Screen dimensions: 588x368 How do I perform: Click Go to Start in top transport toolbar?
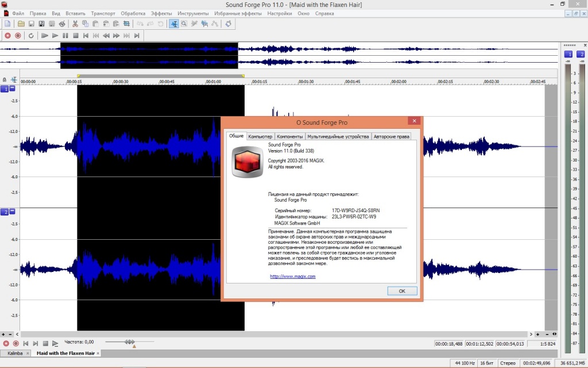pyautogui.click(x=86, y=36)
